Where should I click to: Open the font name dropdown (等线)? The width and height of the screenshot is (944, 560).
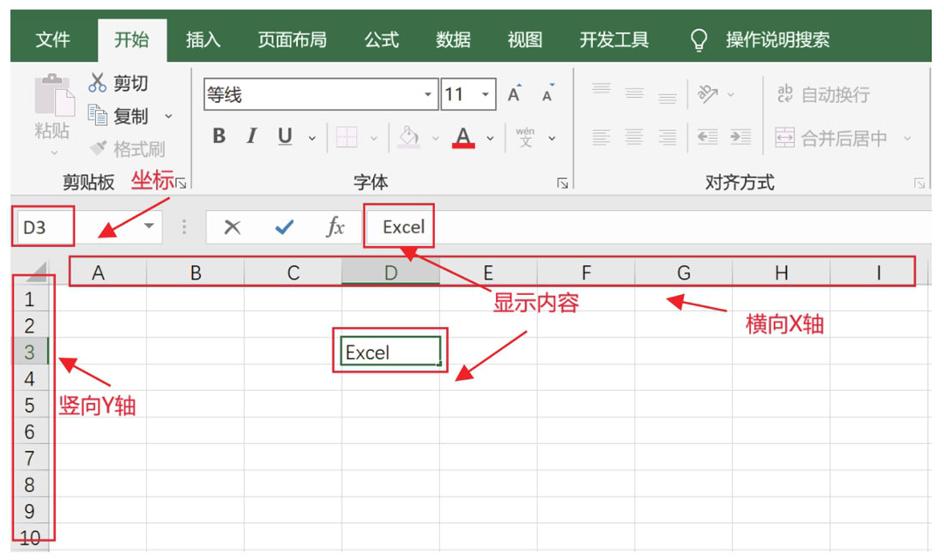coord(428,94)
